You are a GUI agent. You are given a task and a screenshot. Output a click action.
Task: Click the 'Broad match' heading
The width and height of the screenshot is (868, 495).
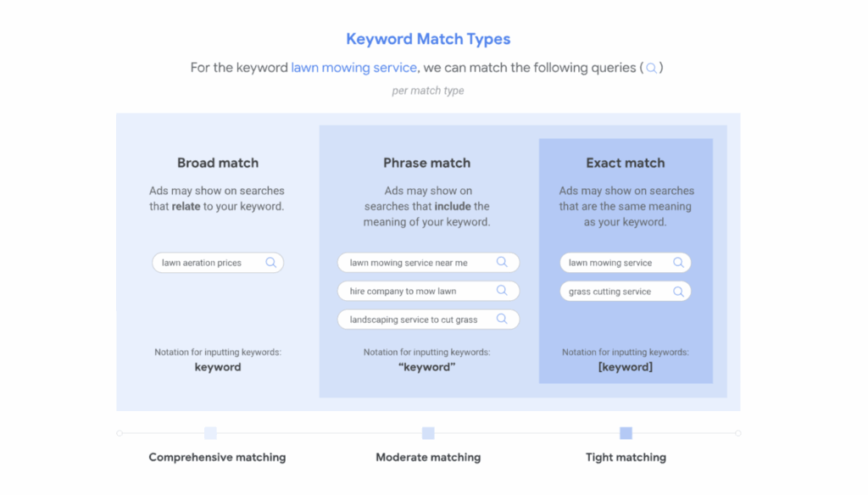(218, 163)
